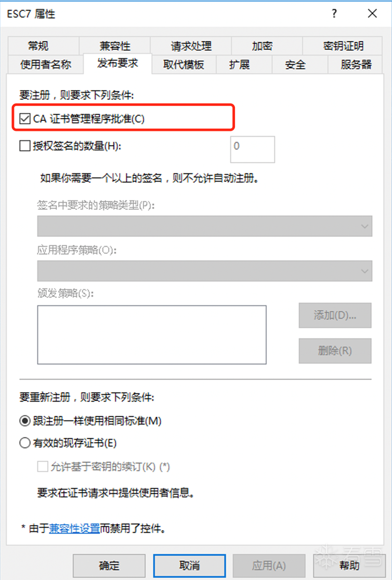Open 签名中要求的策略类型 dropdown
The width and height of the screenshot is (392, 580).
204,226
